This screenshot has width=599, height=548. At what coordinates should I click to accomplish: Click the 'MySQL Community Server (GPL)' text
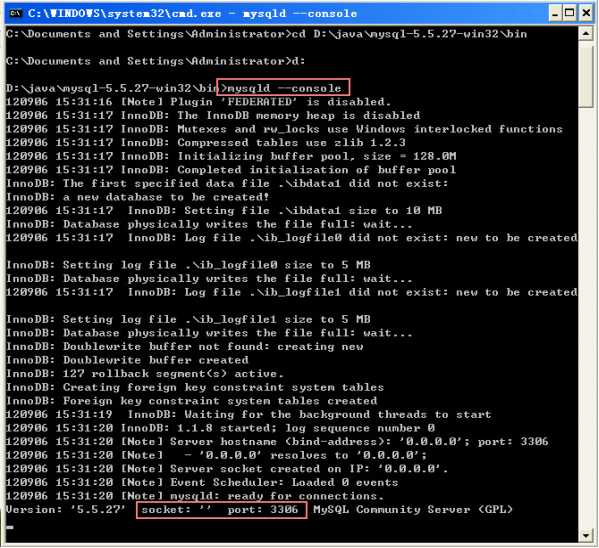[413, 509]
